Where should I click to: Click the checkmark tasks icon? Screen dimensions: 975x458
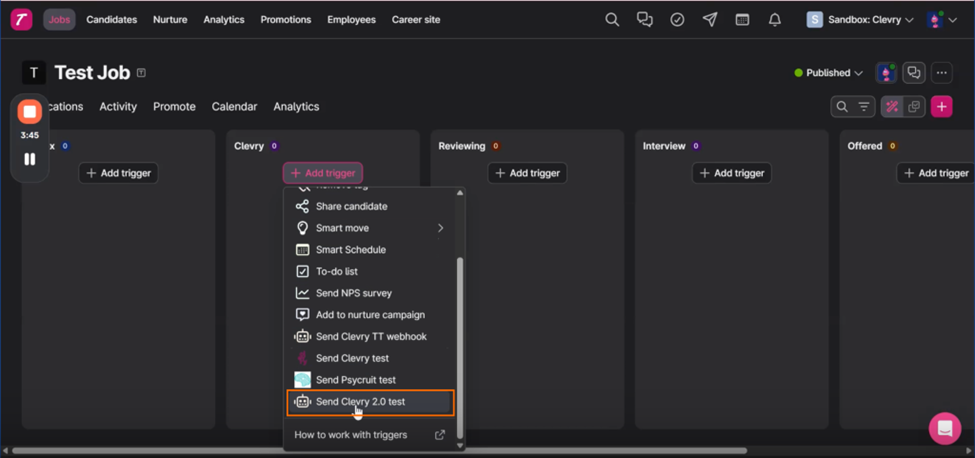point(677,20)
